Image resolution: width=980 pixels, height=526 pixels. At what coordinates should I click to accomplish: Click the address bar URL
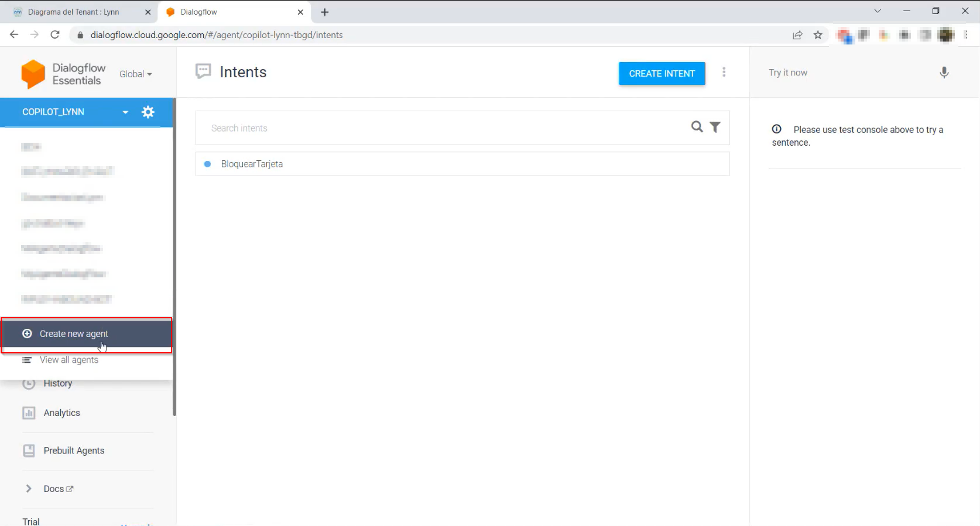coord(217,35)
